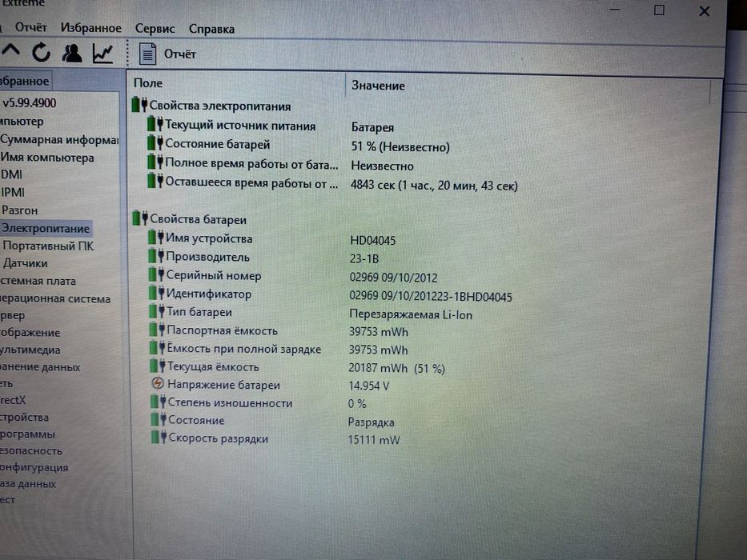Select Имя компьютера tree item
Screen dimensions: 747x560
point(47,157)
